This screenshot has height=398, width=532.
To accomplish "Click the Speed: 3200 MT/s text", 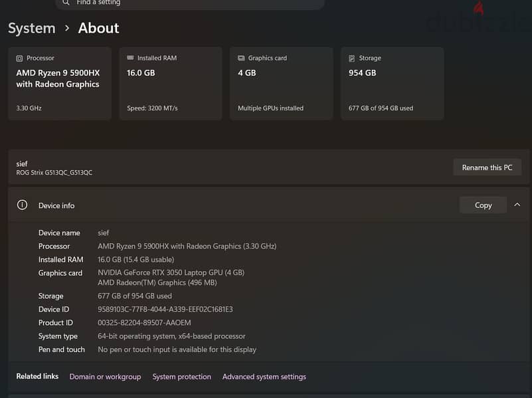I will point(152,108).
